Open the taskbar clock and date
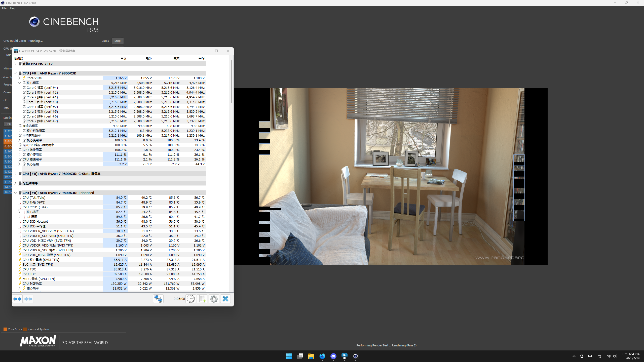Image resolution: width=644 pixels, height=362 pixels. point(631,356)
